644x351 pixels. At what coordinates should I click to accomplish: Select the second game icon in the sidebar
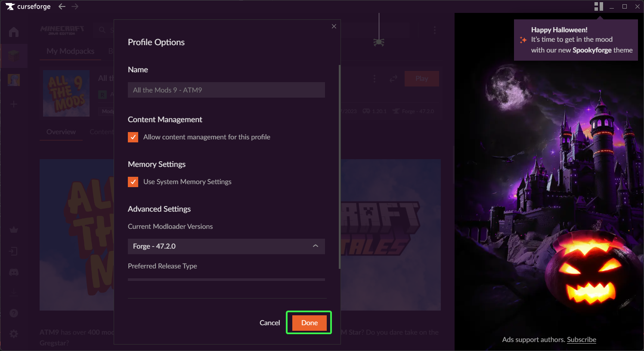point(14,80)
